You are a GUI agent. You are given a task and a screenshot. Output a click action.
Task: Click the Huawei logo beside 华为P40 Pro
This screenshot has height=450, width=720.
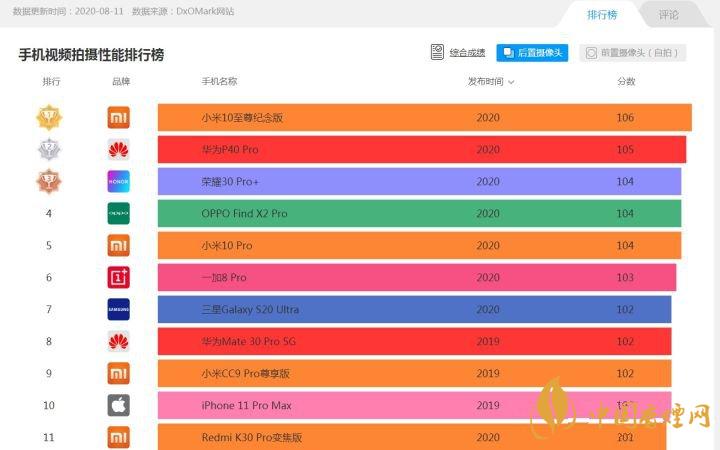119,150
